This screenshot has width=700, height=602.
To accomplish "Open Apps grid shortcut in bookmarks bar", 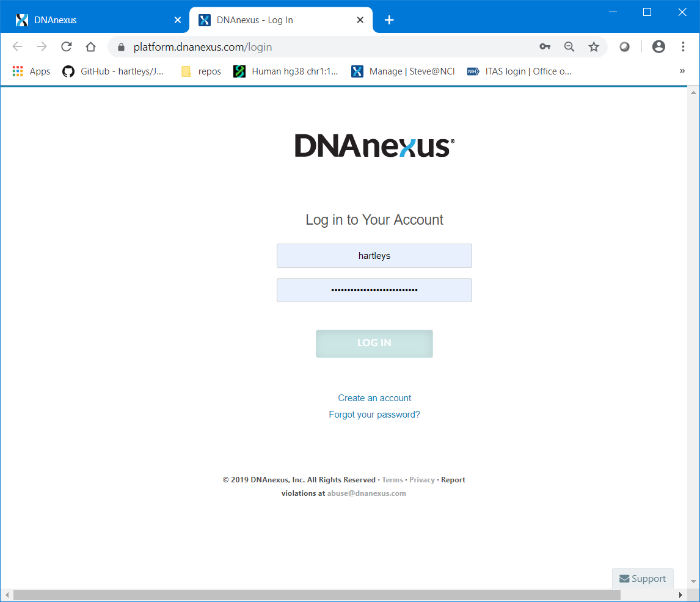I will (31, 71).
